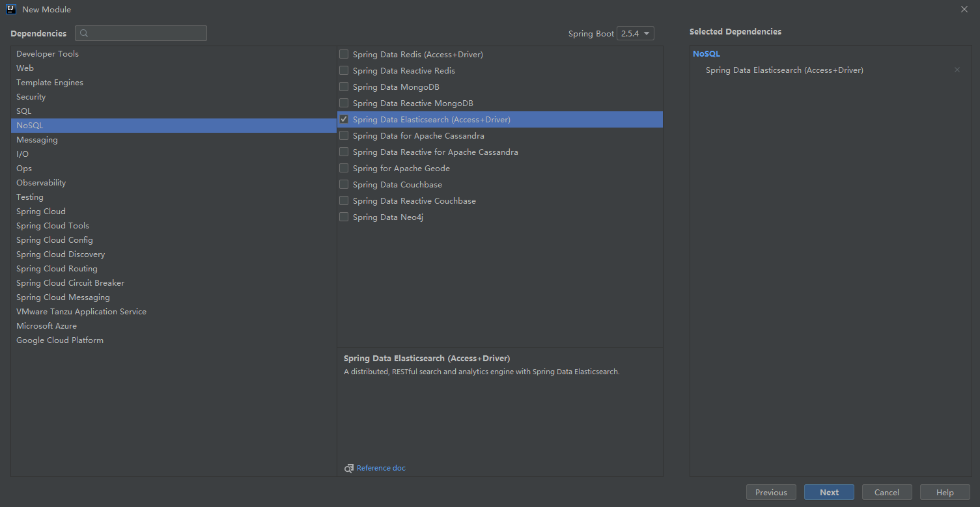This screenshot has width=980, height=507.
Task: Enable Spring Data Reactive Redis checkbox
Action: 344,70
